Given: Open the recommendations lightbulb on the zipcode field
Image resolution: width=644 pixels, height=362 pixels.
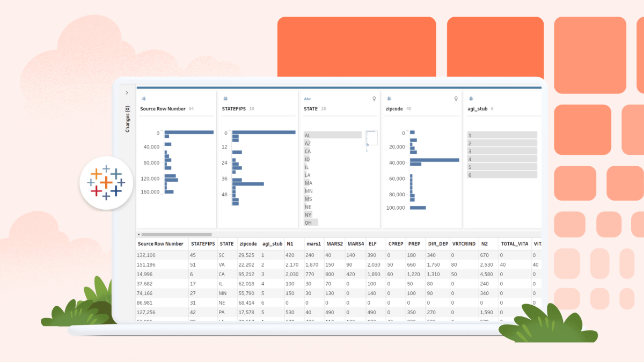Looking at the screenshot, I should (456, 99).
